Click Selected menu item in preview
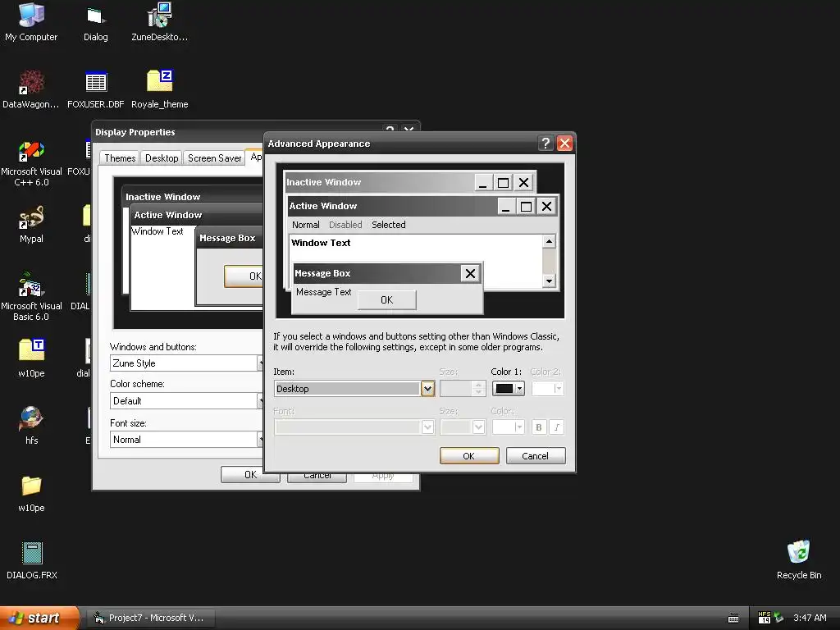The width and height of the screenshot is (840, 630). coord(388,225)
